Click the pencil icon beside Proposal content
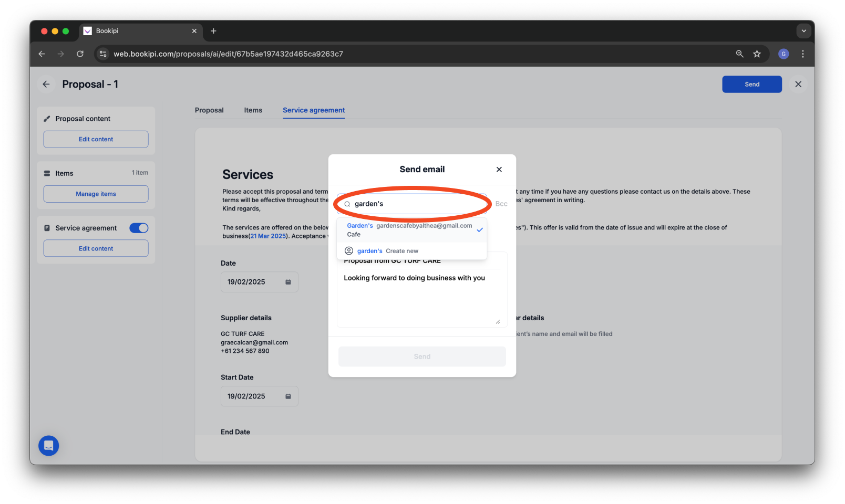Image resolution: width=845 pixels, height=504 pixels. tap(47, 118)
